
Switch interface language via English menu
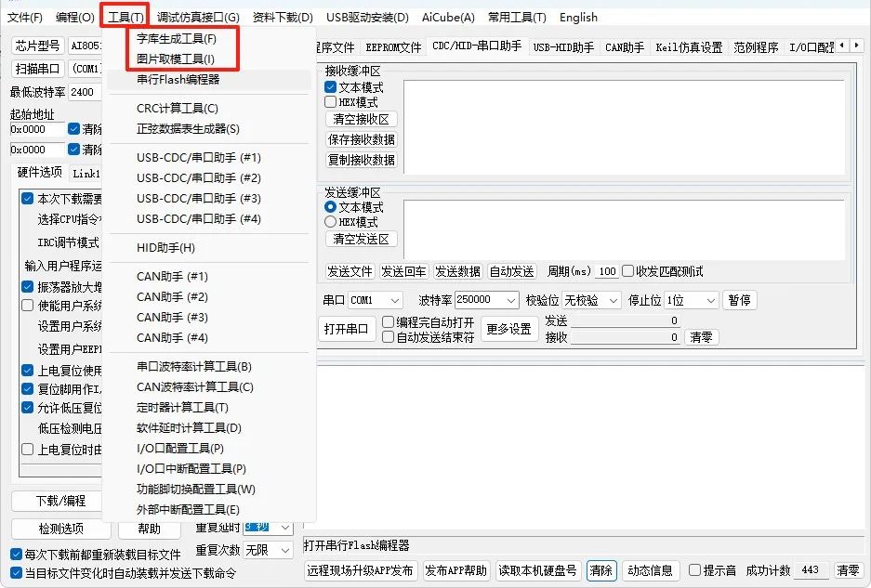(x=578, y=17)
